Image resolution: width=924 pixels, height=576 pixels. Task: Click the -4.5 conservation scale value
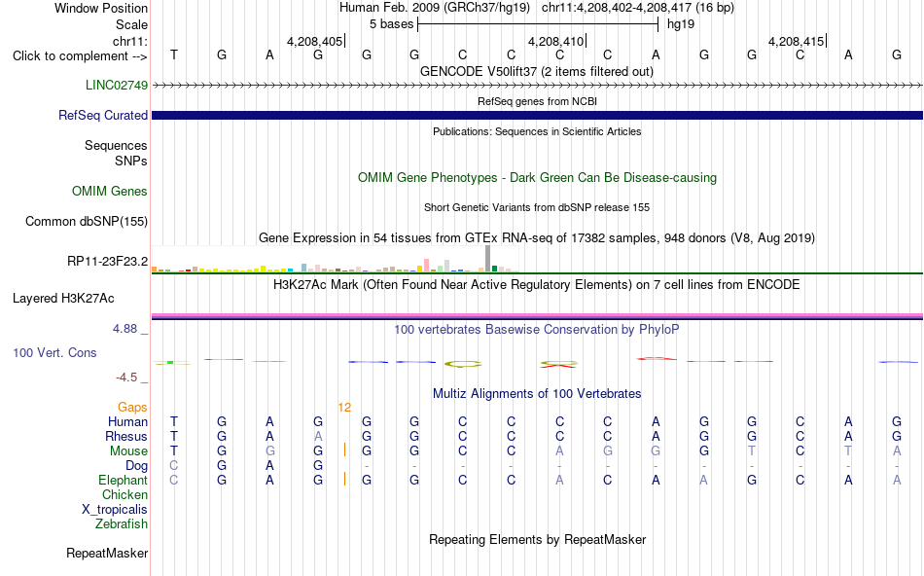pyautogui.click(x=126, y=378)
